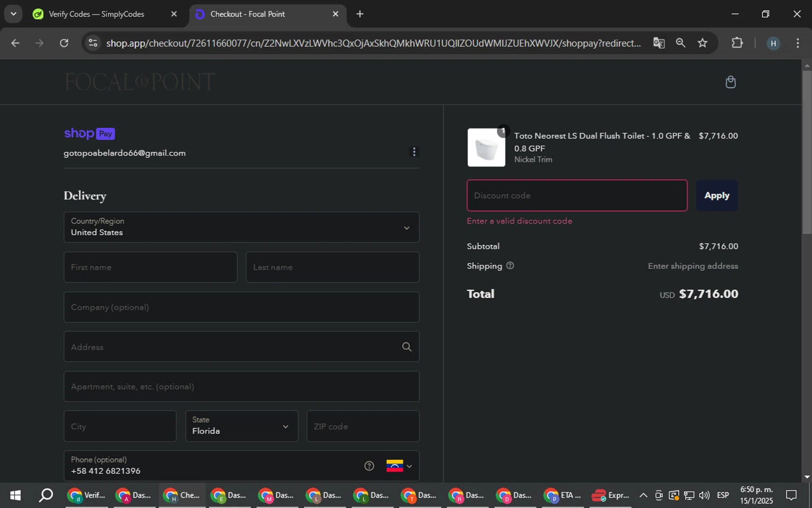
Task: Click the phone help question mark icon
Action: click(x=369, y=466)
